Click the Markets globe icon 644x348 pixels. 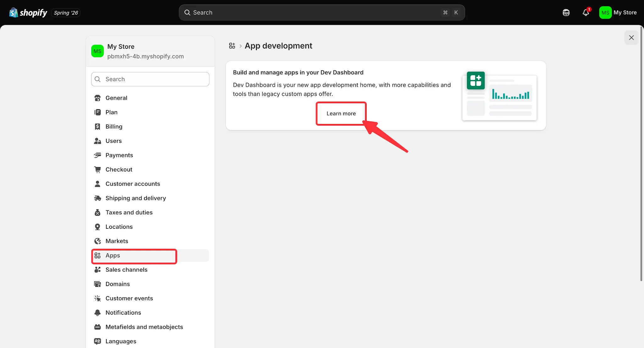97,241
